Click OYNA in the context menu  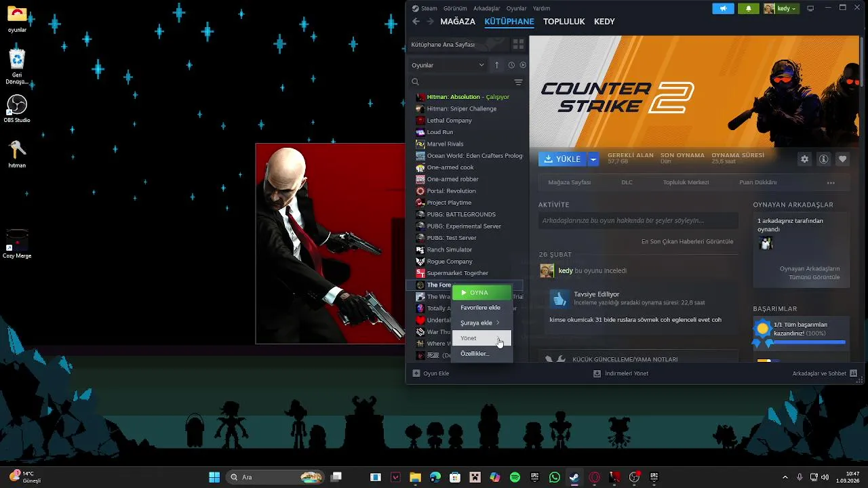482,293
